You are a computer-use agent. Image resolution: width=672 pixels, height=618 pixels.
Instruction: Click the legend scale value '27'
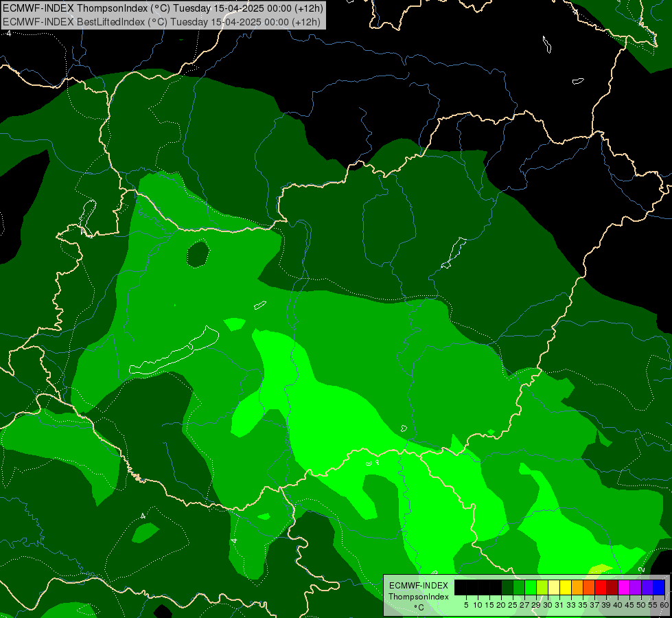point(524,605)
